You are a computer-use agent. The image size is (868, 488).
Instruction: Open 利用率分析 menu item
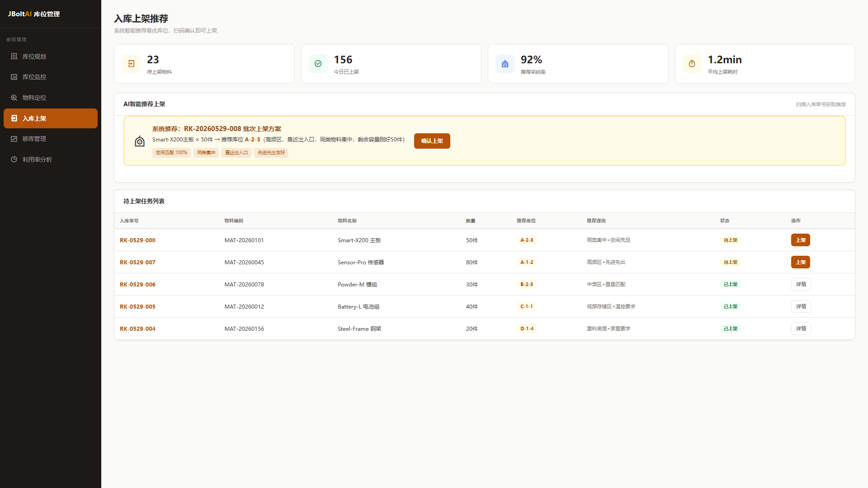[51, 160]
